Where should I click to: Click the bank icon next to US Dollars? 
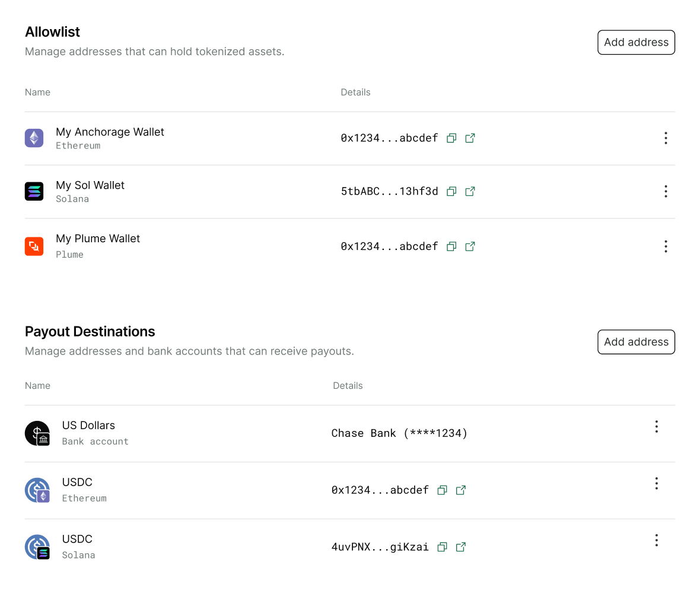click(x=37, y=433)
